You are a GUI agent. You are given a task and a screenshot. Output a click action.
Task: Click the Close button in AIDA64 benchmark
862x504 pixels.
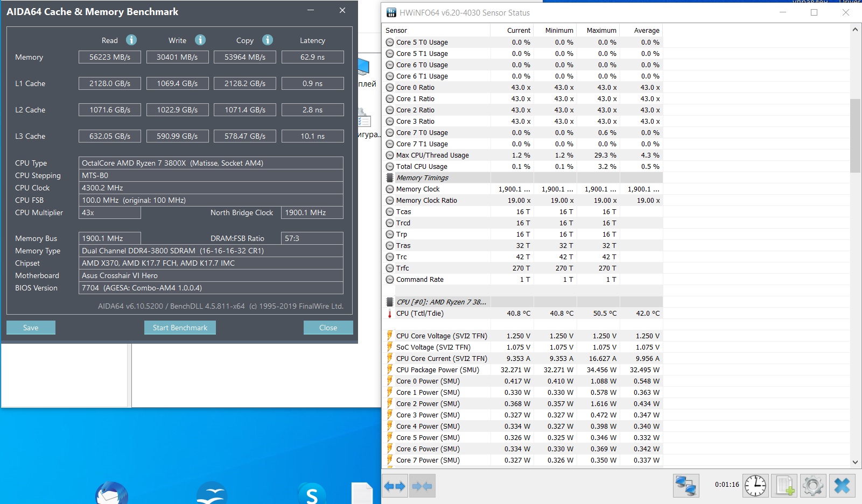328,328
